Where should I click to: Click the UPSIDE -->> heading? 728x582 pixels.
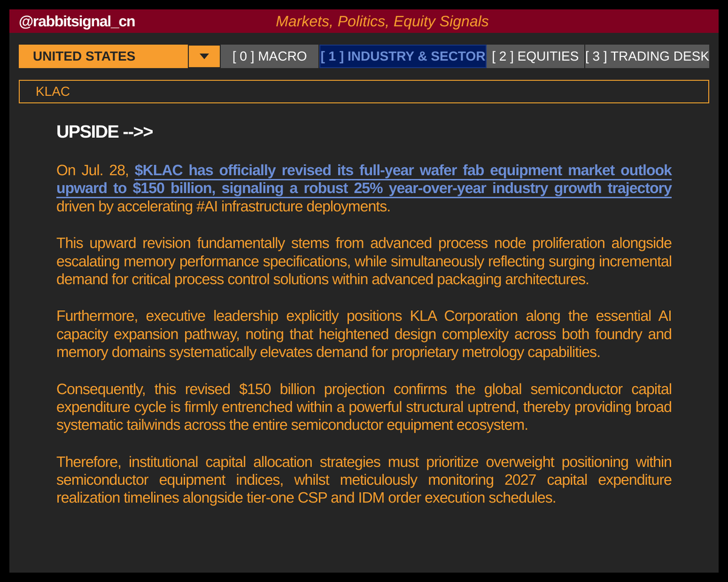(104, 132)
